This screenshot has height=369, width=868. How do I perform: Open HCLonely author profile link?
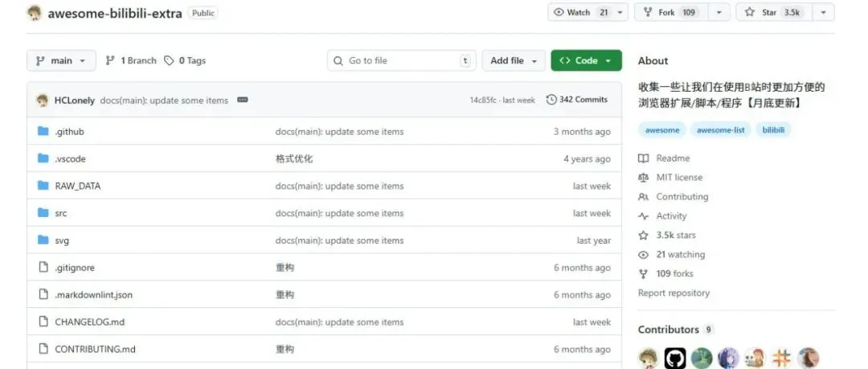(75, 100)
